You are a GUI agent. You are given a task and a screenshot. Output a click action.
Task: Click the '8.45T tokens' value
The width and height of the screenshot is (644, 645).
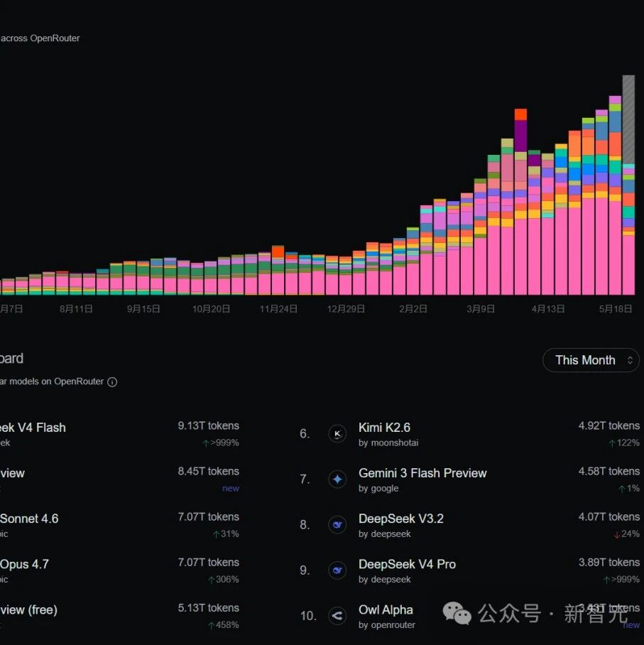tap(208, 472)
